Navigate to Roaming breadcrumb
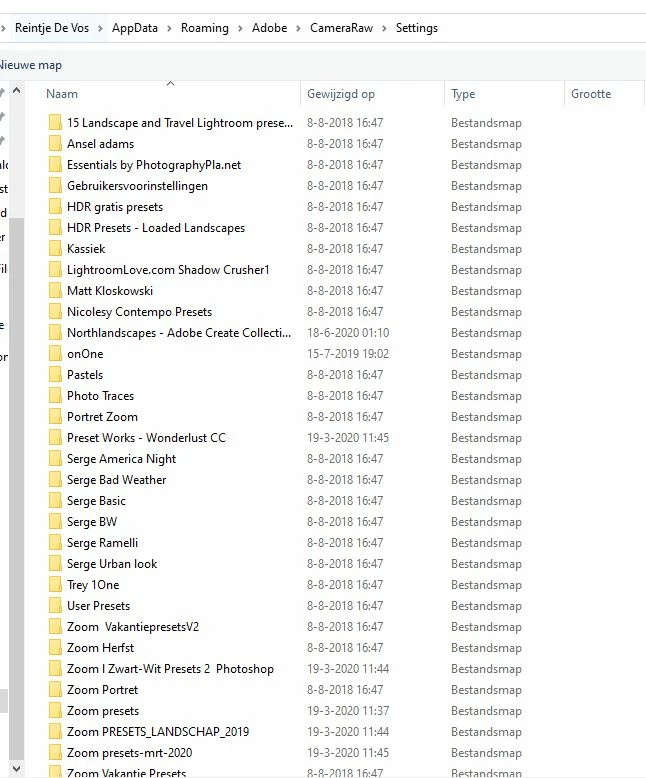This screenshot has height=778, width=646. pyautogui.click(x=204, y=28)
